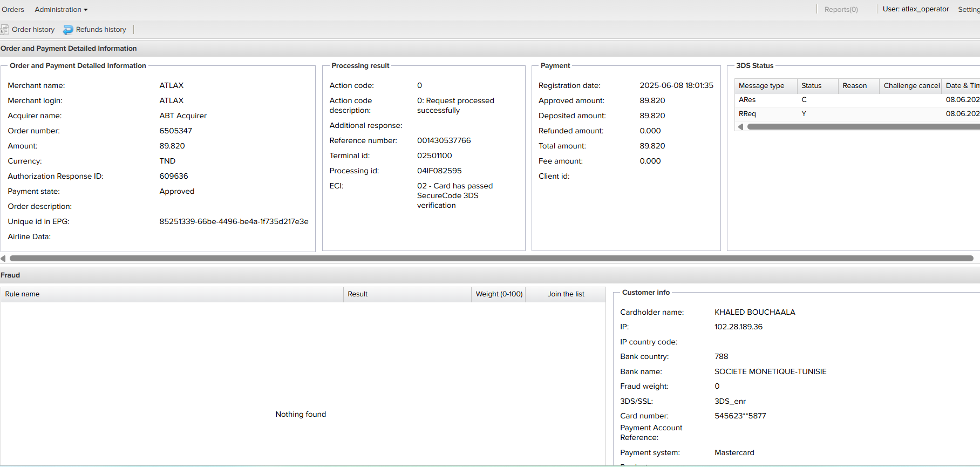Click the Order history page icon
The height and width of the screenshot is (467, 980).
click(5, 30)
